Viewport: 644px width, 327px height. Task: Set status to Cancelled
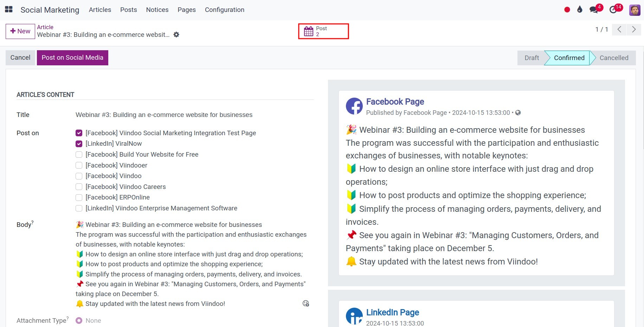coord(614,58)
